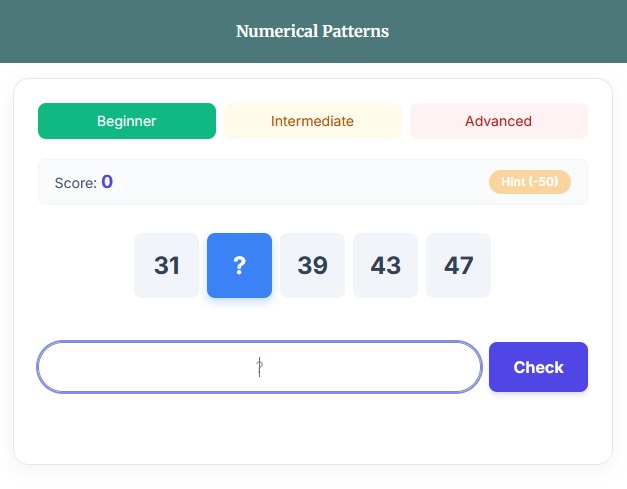The width and height of the screenshot is (627, 489).
Task: Use the Hint (-50) button
Action: 529,182
